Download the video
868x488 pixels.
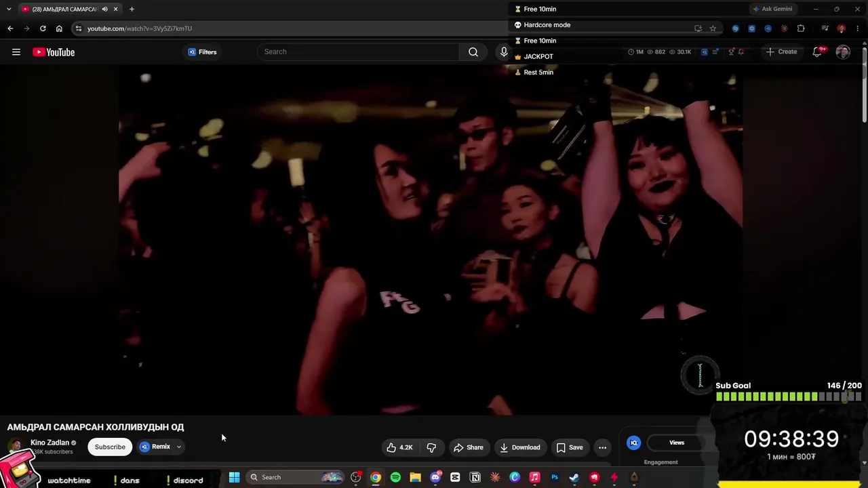coord(520,447)
